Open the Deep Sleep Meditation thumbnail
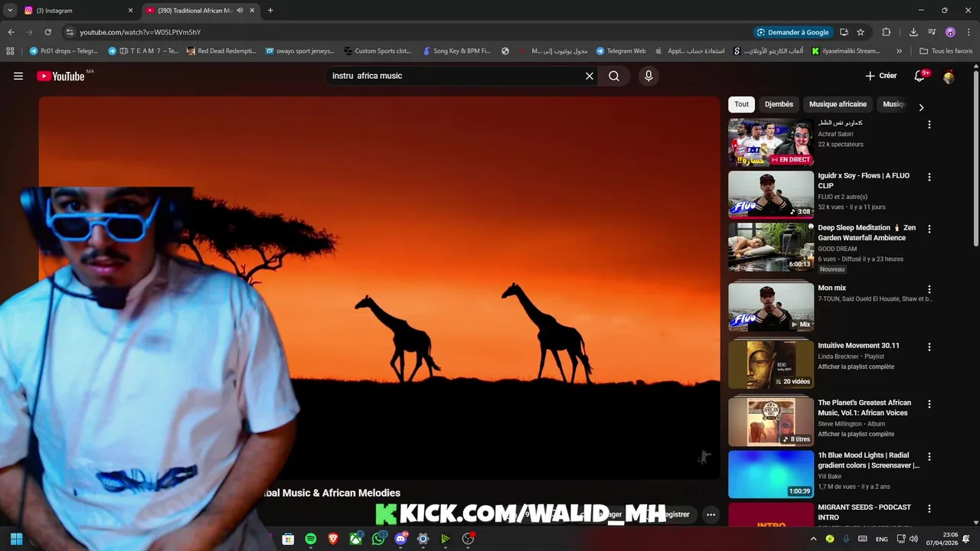980x551 pixels. (771, 247)
